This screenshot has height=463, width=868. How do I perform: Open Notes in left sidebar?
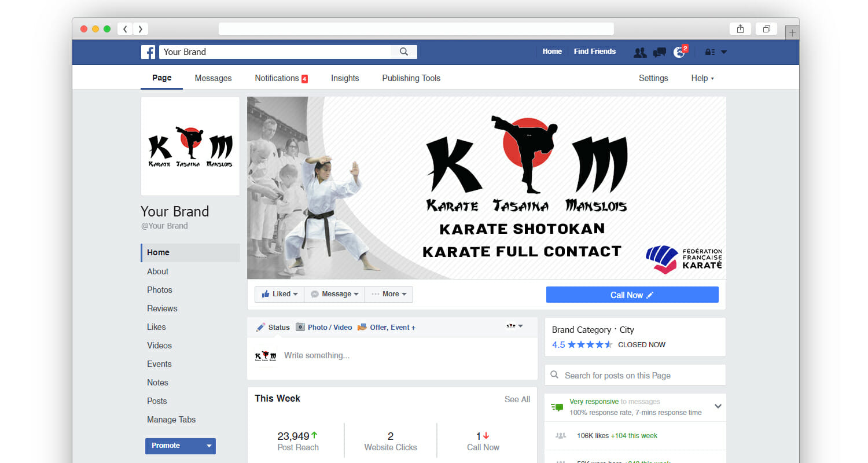coord(157,383)
